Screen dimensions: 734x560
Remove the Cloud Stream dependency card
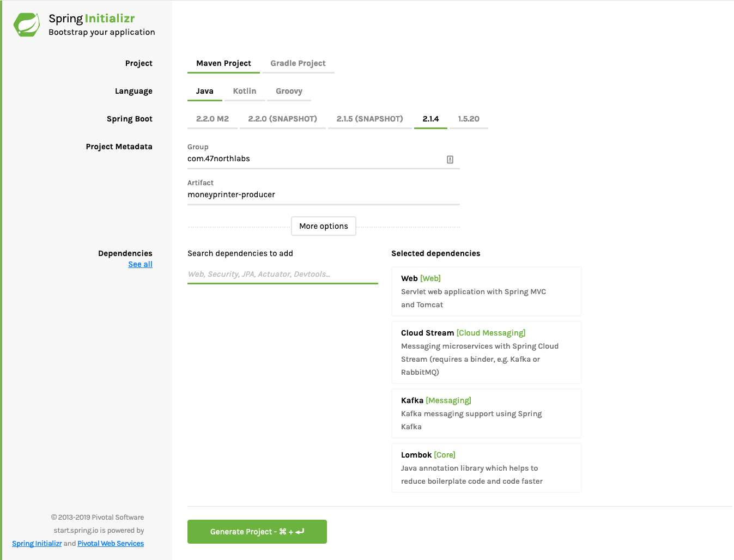487,352
